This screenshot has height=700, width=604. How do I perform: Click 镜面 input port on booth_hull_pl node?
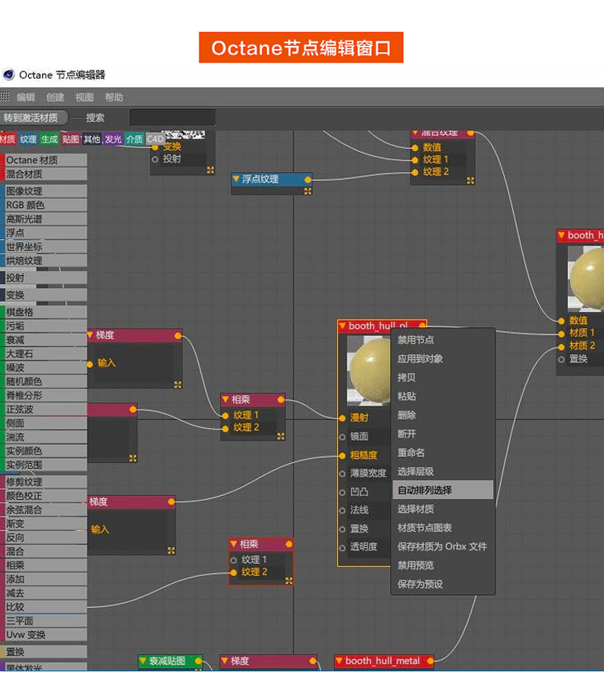(343, 436)
